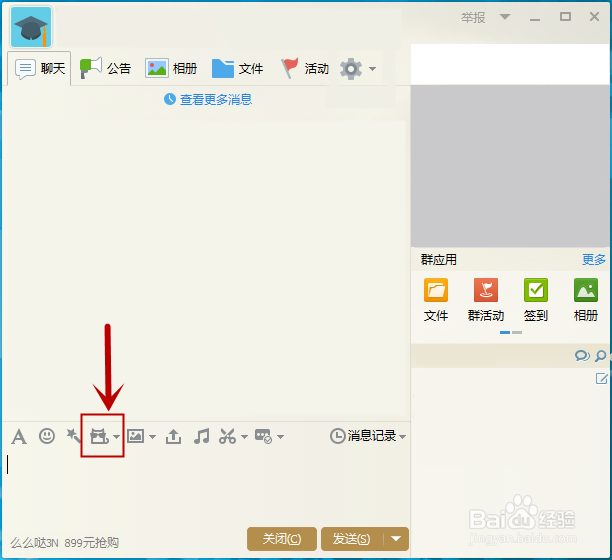Click in the message input box
This screenshot has height=560, width=612.
pos(206,490)
